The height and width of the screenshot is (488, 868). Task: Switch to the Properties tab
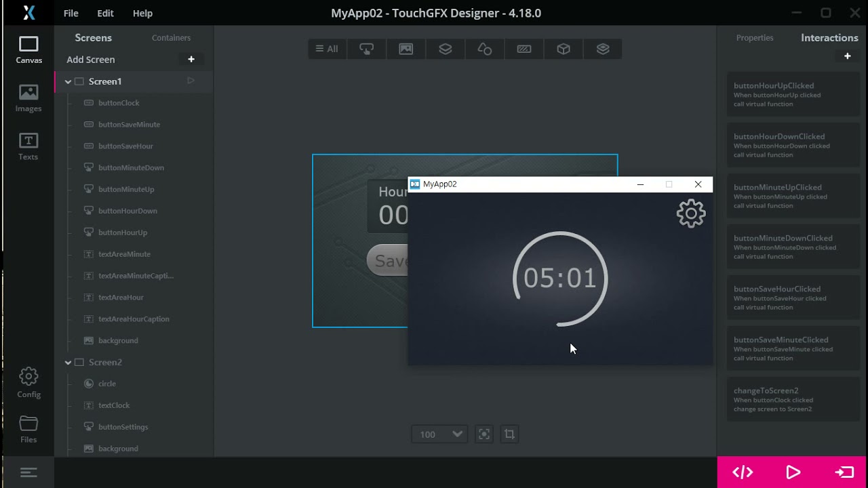coord(755,38)
